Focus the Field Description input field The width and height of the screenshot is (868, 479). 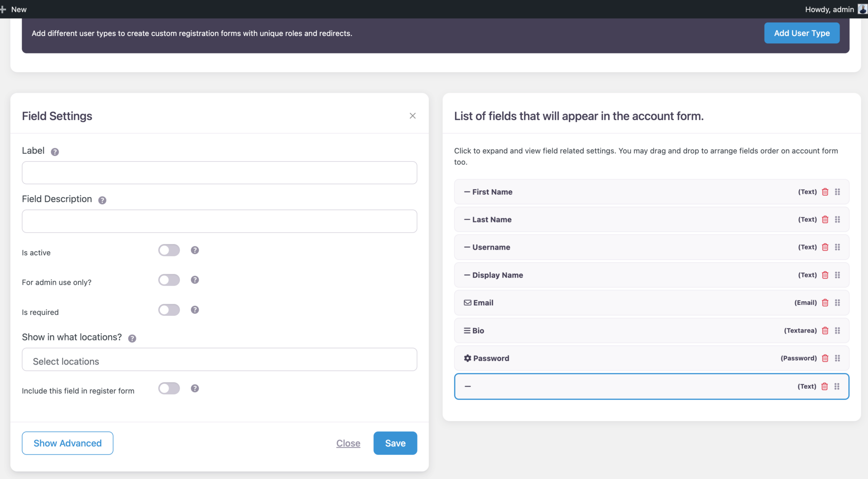(x=220, y=221)
